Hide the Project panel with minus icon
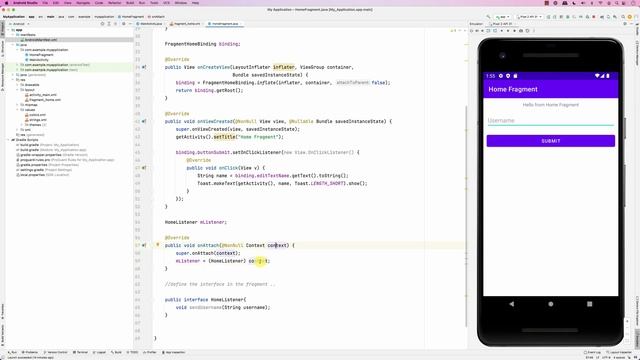 130,24
